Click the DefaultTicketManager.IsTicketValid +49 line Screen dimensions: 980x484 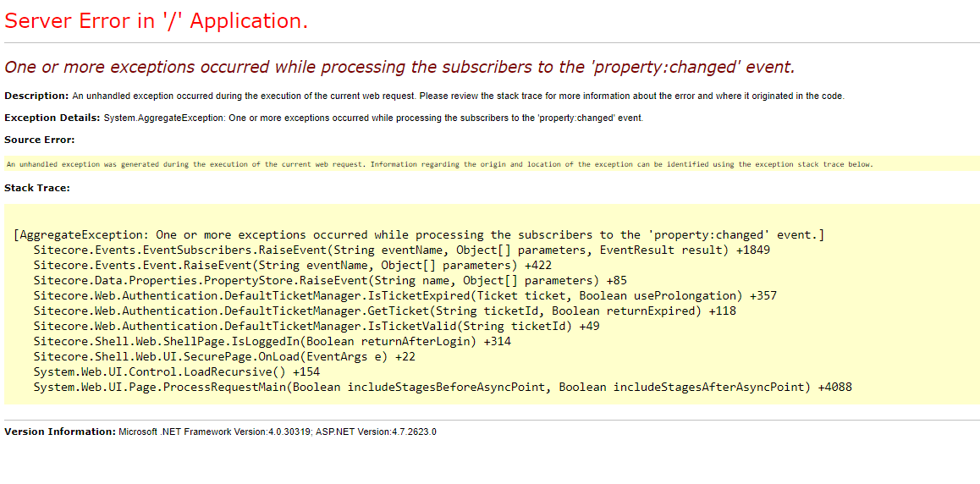click(x=317, y=326)
